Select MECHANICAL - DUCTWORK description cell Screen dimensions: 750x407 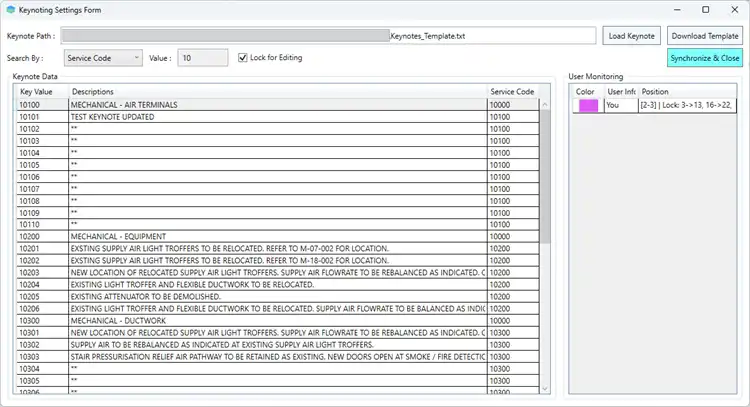click(x=278, y=320)
